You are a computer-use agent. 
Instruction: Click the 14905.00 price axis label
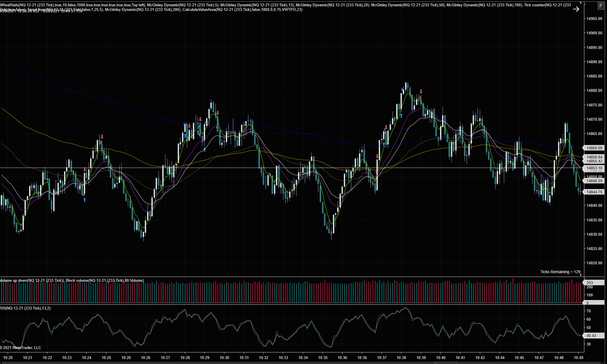(594, 19)
